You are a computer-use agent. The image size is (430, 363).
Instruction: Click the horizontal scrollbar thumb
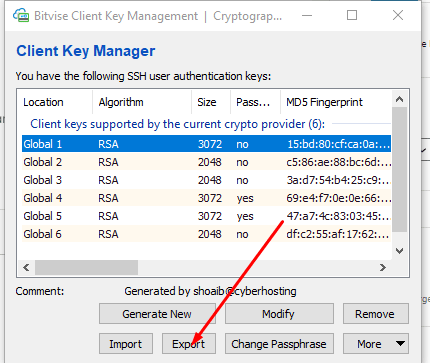[86, 267]
